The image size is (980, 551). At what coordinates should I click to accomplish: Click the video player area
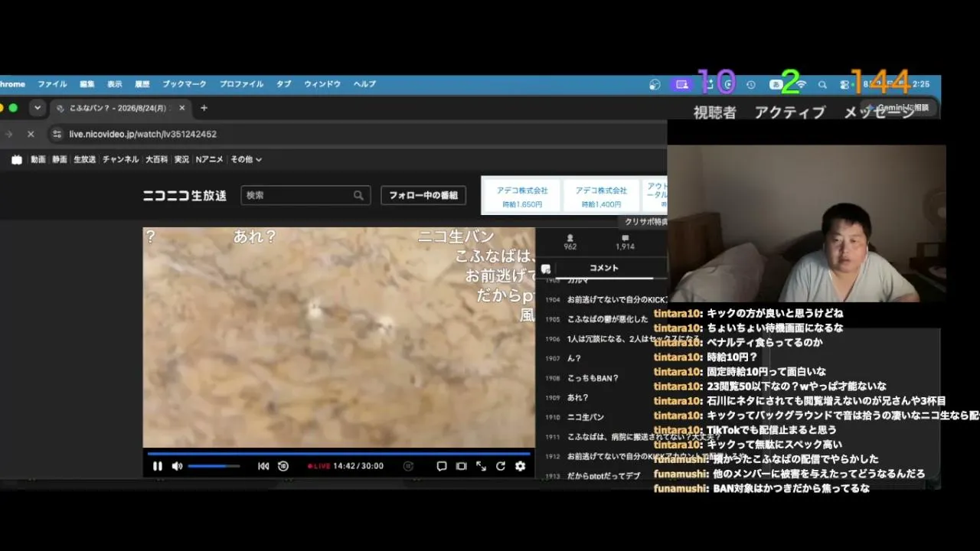click(338, 337)
